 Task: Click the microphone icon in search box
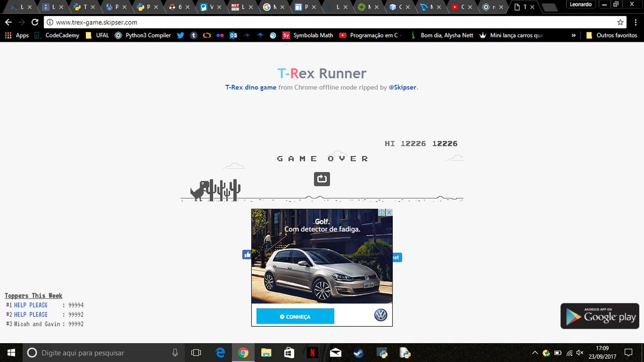tap(175, 352)
